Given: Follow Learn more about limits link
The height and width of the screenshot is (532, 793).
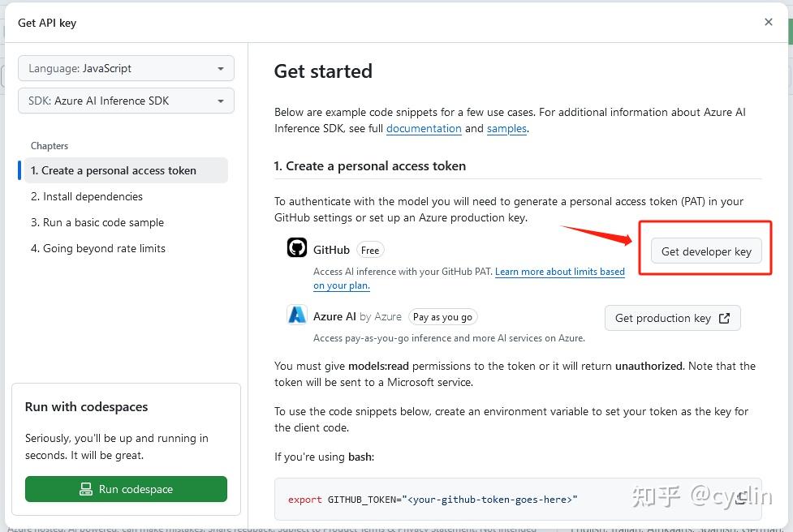Looking at the screenshot, I should tap(559, 272).
